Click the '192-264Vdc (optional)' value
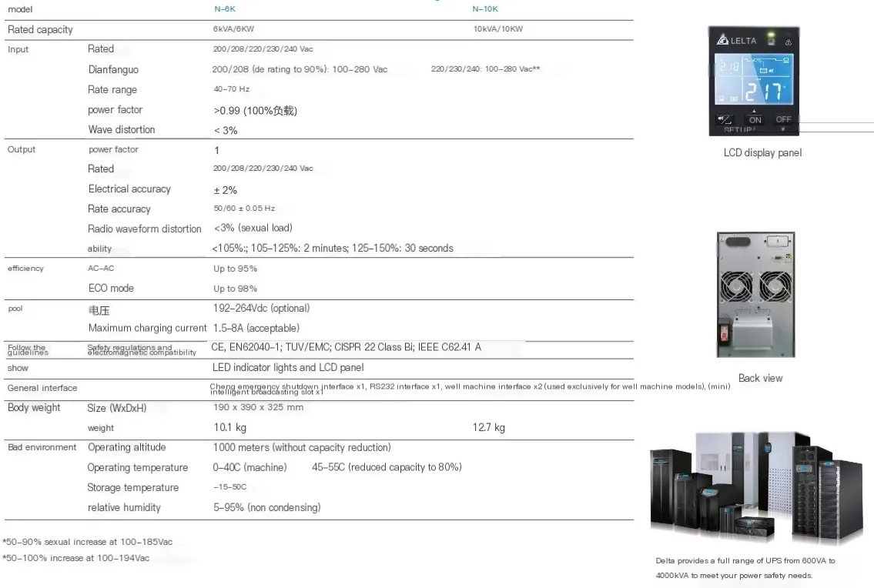874x588 pixels. pos(261,308)
